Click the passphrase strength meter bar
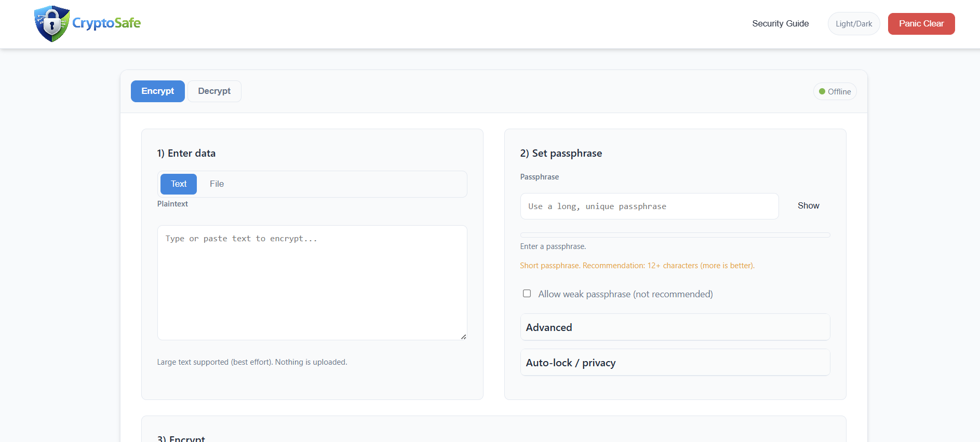980x442 pixels. [675, 235]
